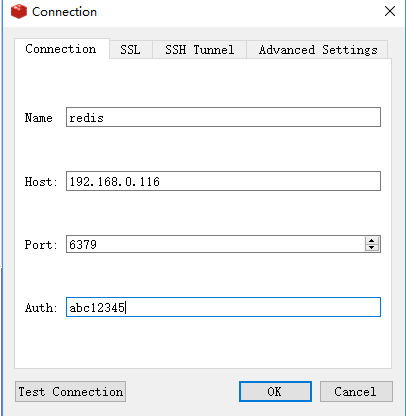Dismiss the dialog using Cancel

[356, 392]
